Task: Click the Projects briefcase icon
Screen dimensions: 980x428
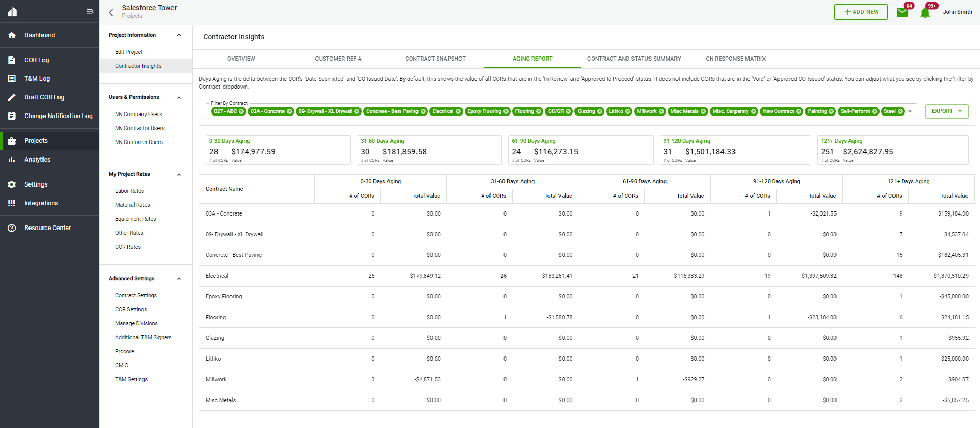Action: click(x=12, y=141)
